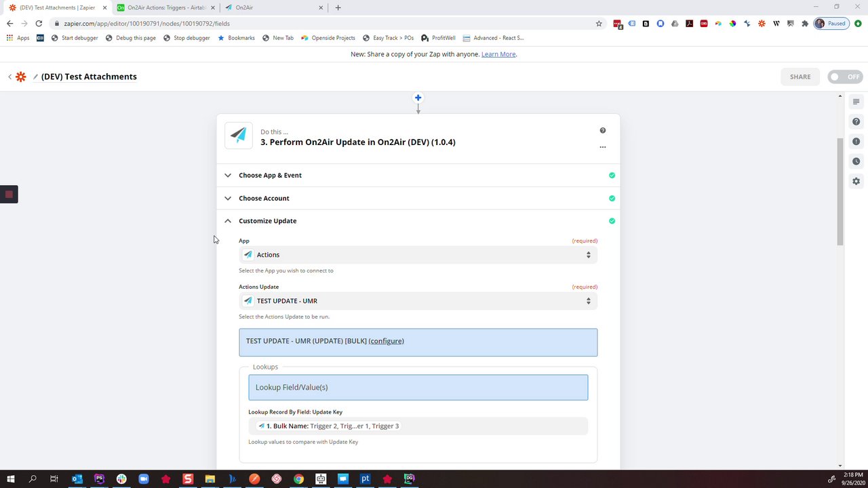Click the Zapier logo icon
Screen dimensions: 868x488
(21, 77)
